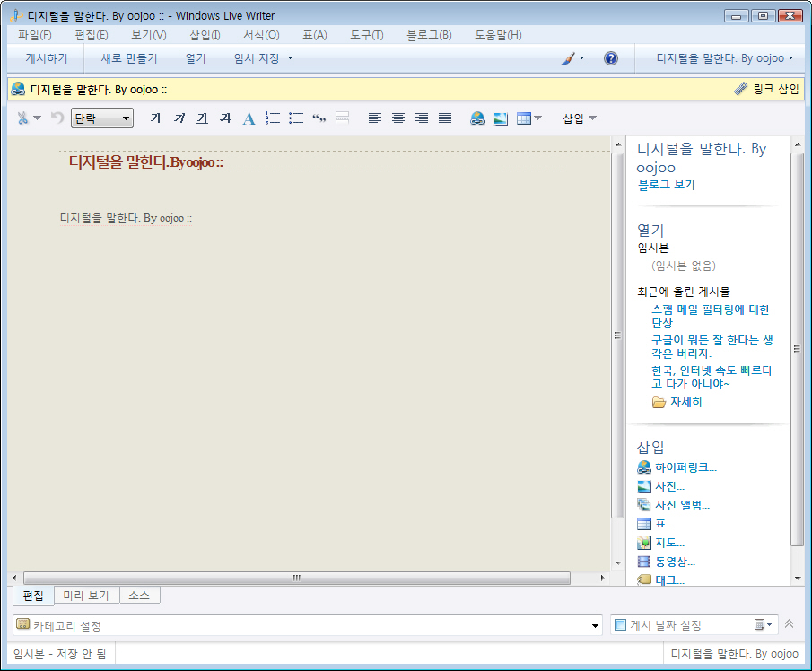Open the 삽입 toolbar dropdown

click(580, 118)
